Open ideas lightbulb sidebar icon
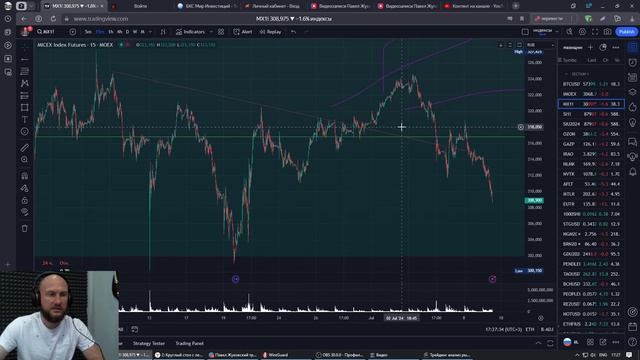Viewport: 640px width, 360px height. click(x=632, y=122)
